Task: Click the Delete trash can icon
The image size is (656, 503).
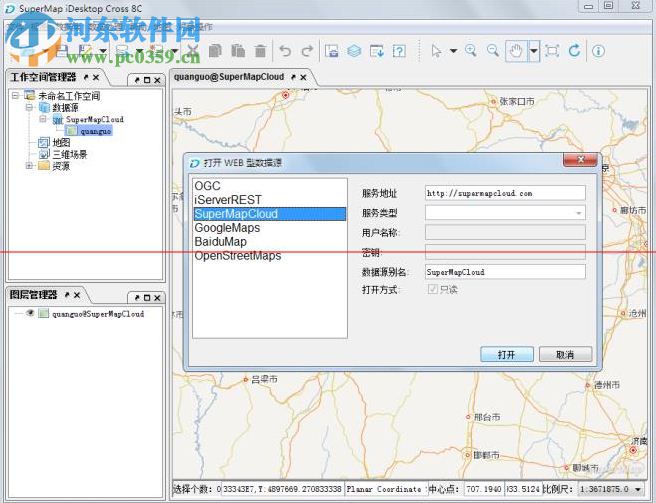Action: click(260, 51)
